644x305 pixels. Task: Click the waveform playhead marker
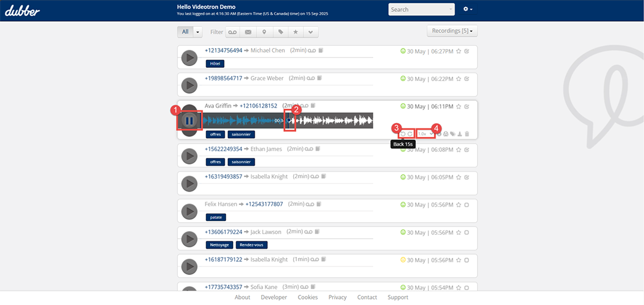[289, 120]
